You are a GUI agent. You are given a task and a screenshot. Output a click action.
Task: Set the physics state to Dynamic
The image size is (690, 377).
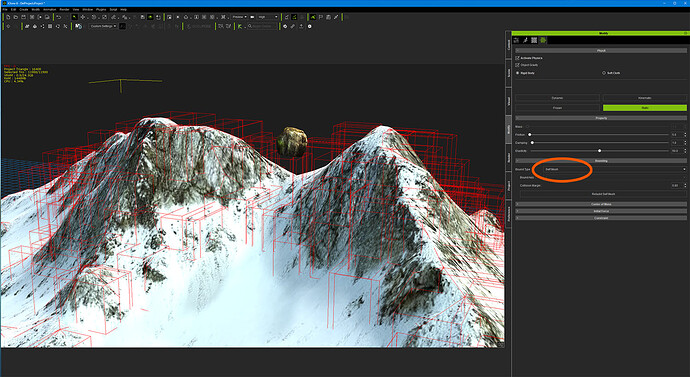point(557,98)
